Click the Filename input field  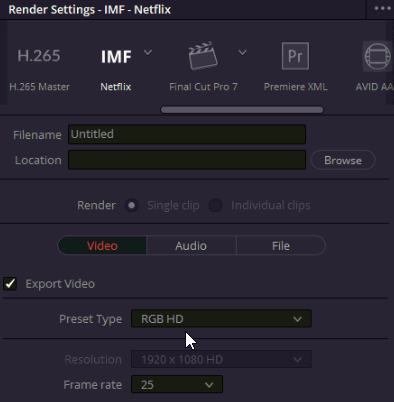pyautogui.click(x=187, y=134)
